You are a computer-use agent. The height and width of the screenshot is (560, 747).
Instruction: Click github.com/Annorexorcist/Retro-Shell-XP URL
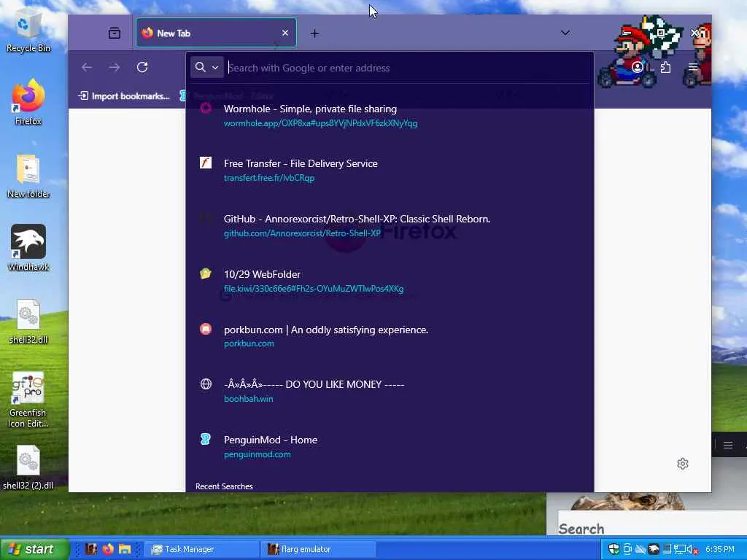302,233
